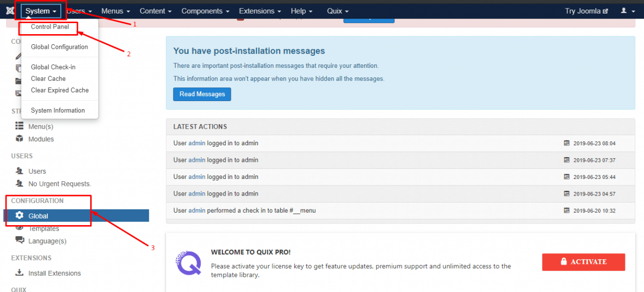Viewport: 644px width, 292px height.
Task: Click the Modules cube icon
Action: point(19,139)
